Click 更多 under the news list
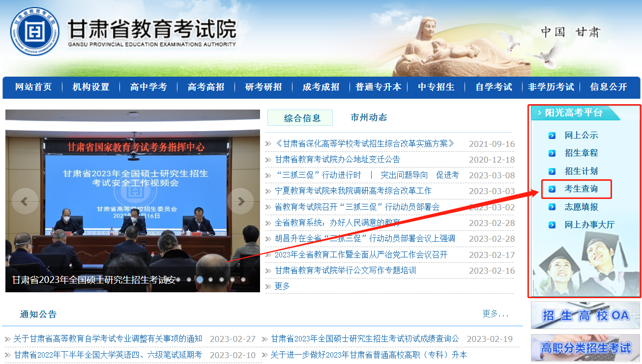Screen dimensions: 642x364 point(282,286)
